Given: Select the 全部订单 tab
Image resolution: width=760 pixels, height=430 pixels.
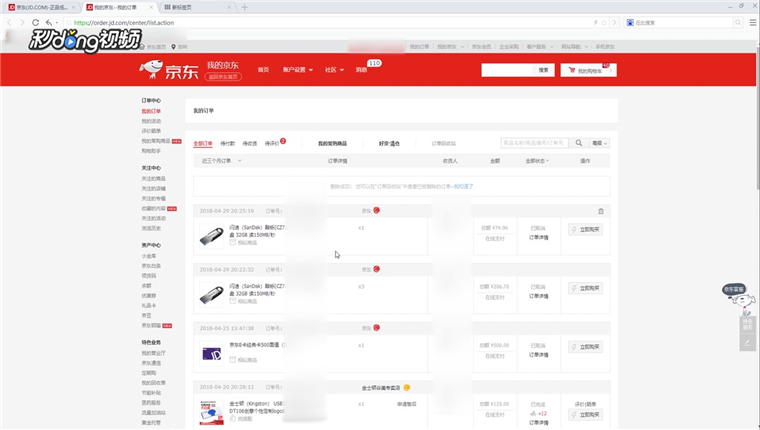Looking at the screenshot, I should pyautogui.click(x=203, y=143).
